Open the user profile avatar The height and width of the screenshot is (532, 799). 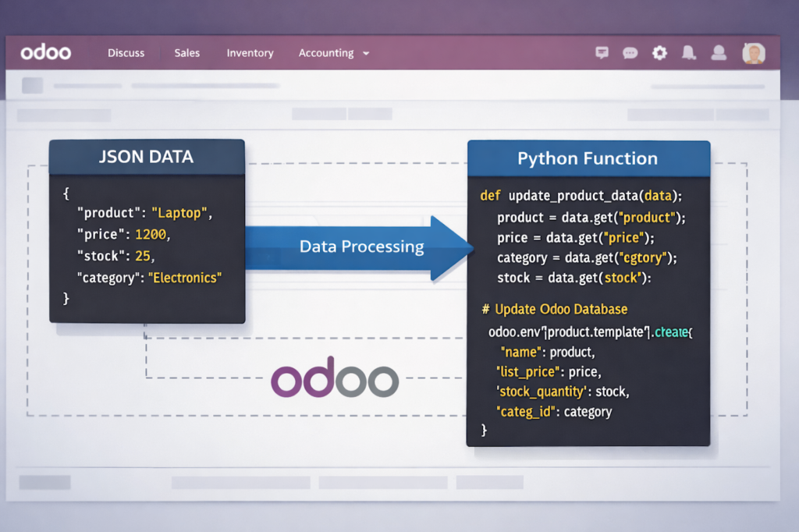tap(754, 52)
